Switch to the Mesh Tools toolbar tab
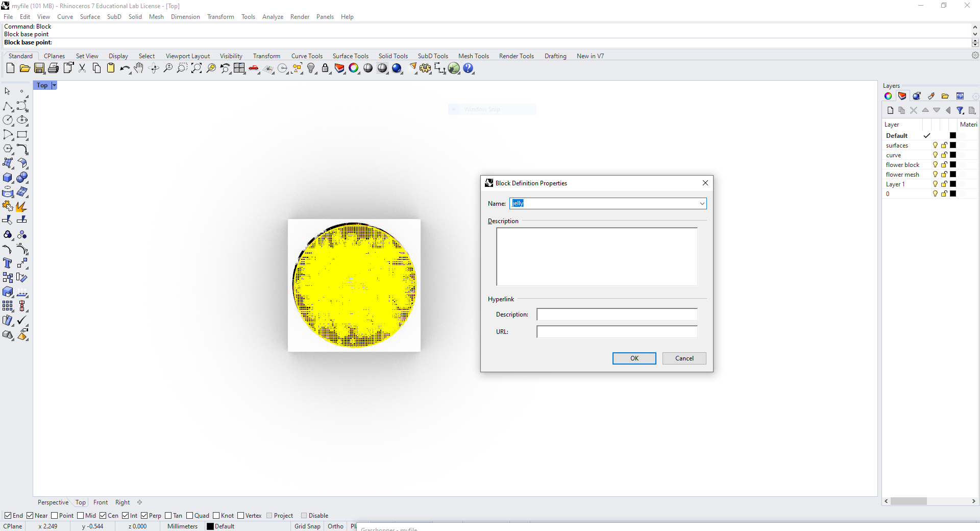The image size is (980, 531). 474,56
